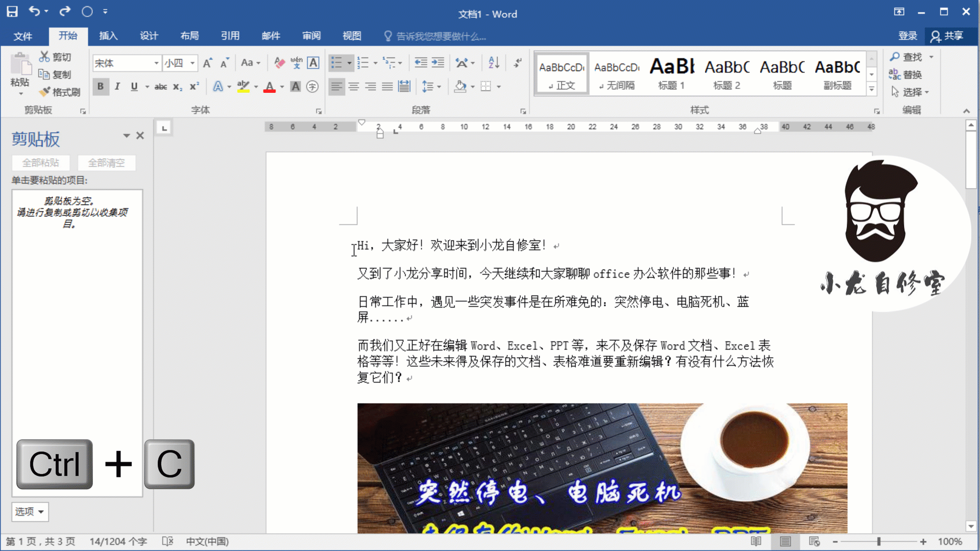Screen dimensions: 980x551
Task: Click the Sort A-Z icon
Action: [494, 63]
